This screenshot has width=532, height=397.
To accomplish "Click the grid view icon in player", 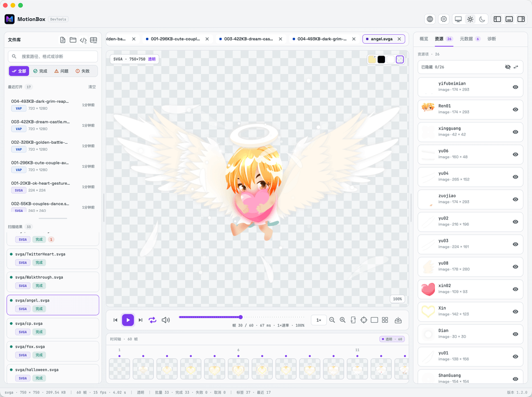I will 385,320.
